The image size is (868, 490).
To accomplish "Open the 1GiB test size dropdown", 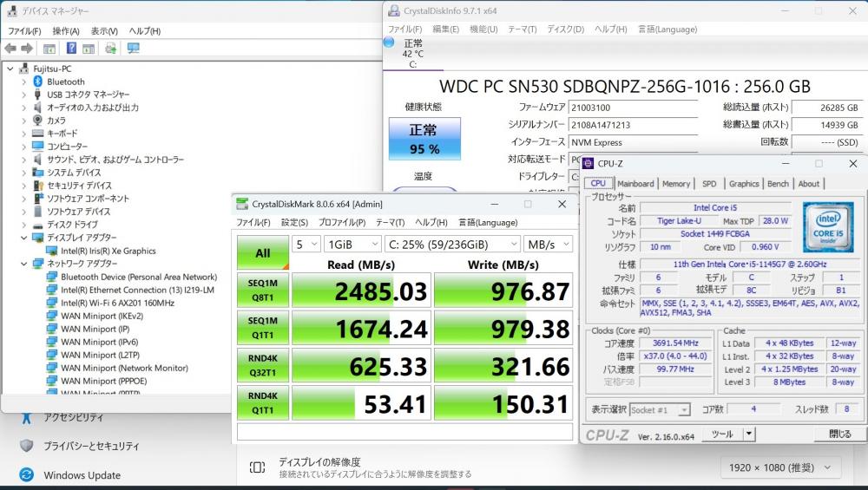I will [352, 245].
